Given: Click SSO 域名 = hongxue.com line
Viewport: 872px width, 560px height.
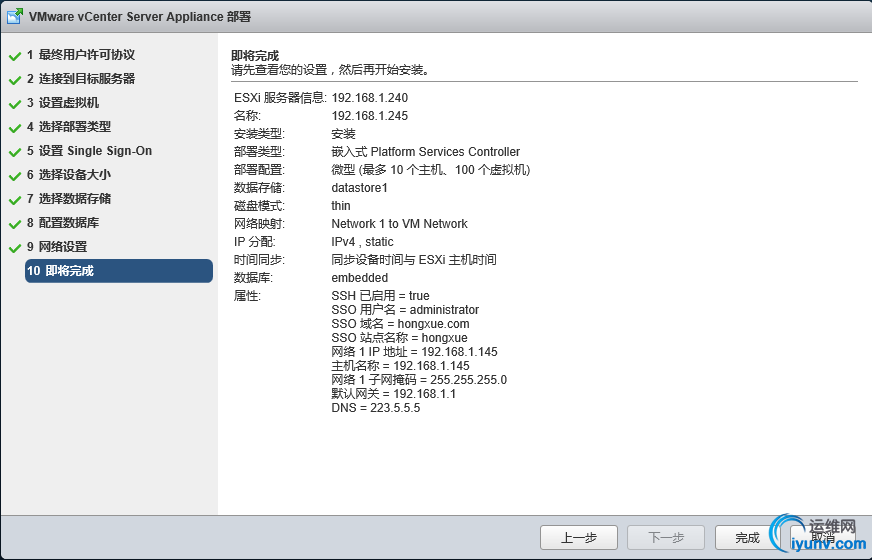Looking at the screenshot, I should click(400, 324).
